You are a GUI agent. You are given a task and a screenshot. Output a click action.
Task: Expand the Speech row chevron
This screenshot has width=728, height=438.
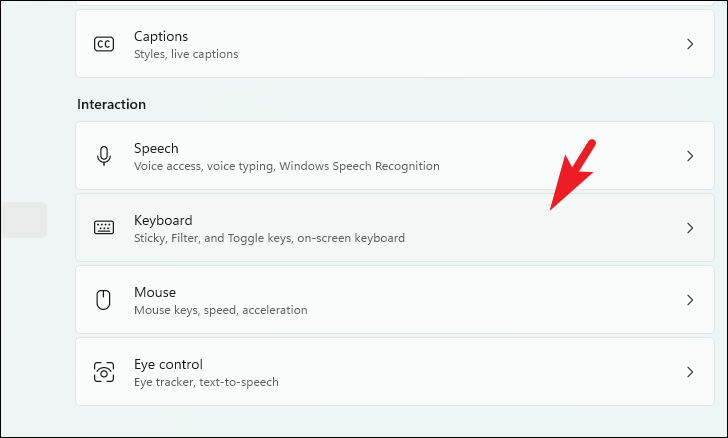[x=690, y=156]
